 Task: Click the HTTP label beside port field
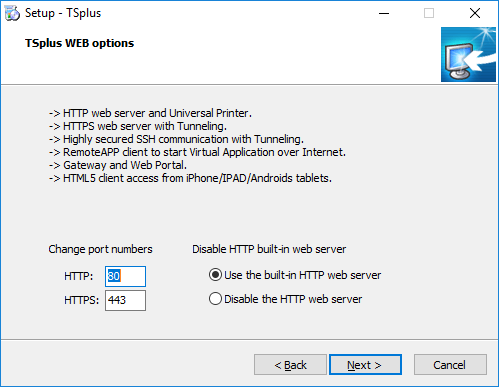tap(79, 276)
